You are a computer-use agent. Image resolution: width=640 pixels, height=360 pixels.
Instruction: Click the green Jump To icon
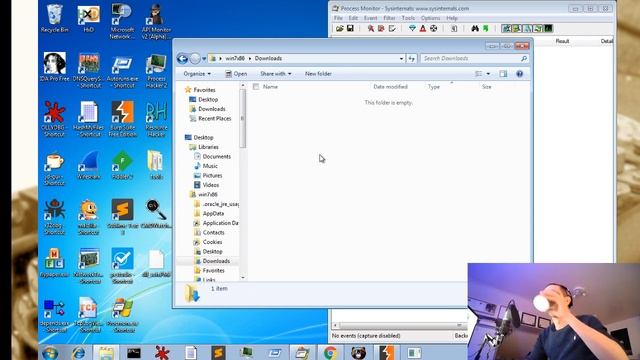(x=486, y=29)
